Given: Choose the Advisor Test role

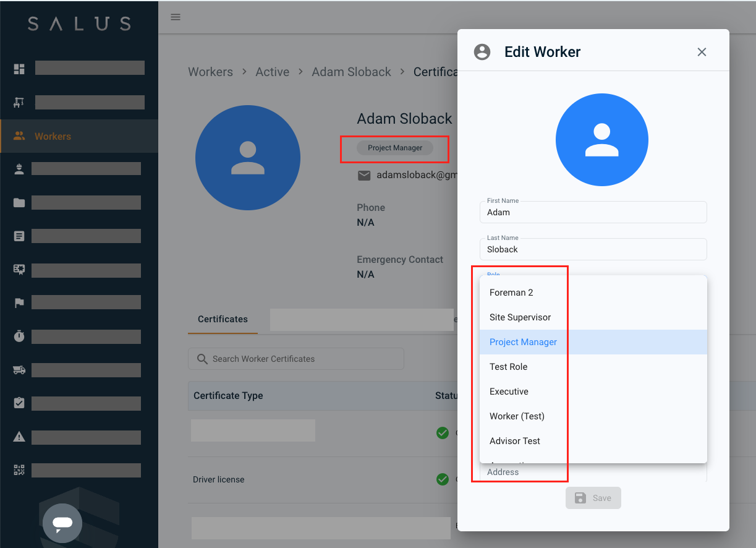Looking at the screenshot, I should pos(514,441).
